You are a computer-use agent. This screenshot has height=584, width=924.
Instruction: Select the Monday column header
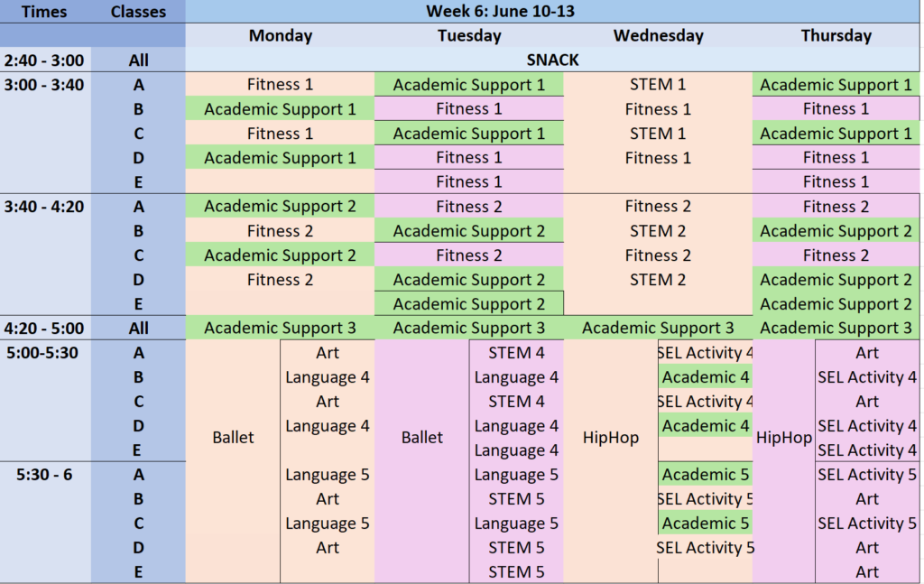point(280,35)
